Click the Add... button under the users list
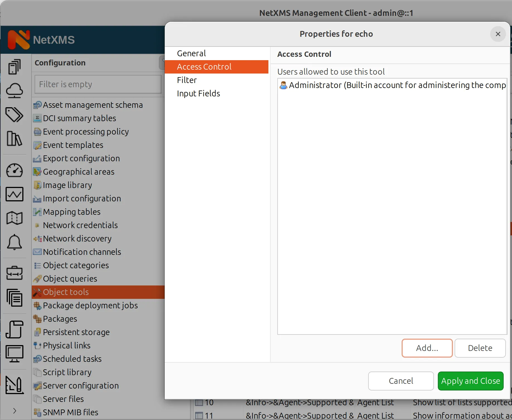Screen dimensions: 512x420 coord(427,348)
